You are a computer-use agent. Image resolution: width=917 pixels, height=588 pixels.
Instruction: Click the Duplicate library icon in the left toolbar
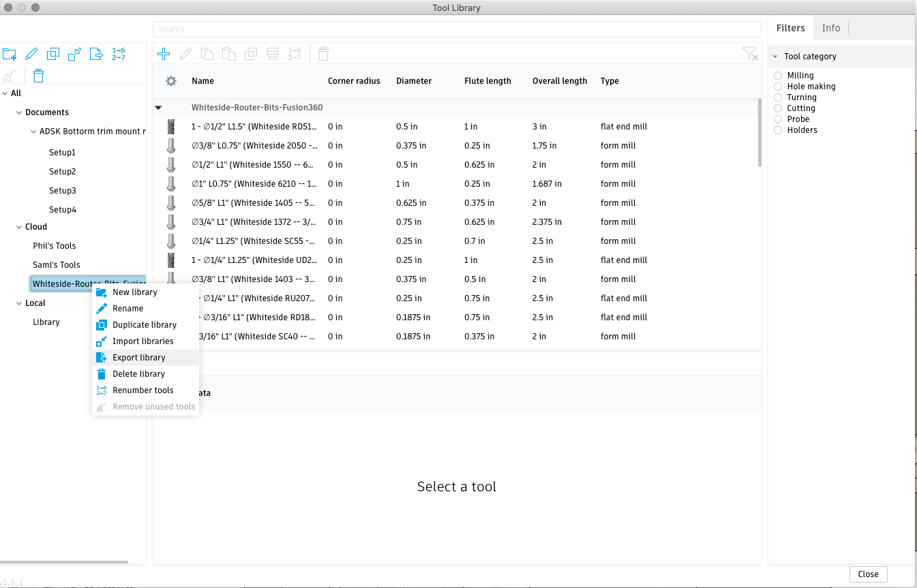53,55
